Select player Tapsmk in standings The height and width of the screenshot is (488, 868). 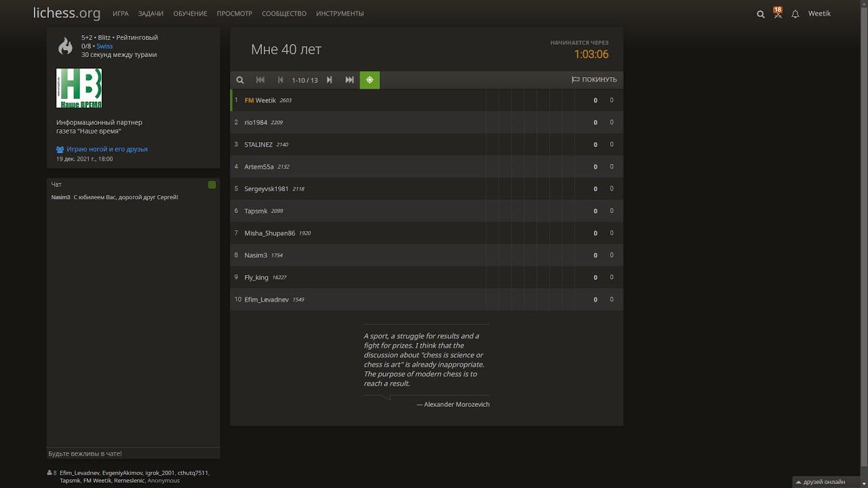(427, 211)
